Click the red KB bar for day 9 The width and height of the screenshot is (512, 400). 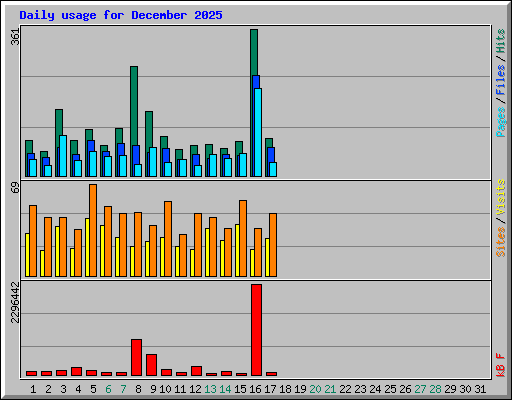pyautogui.click(x=151, y=365)
